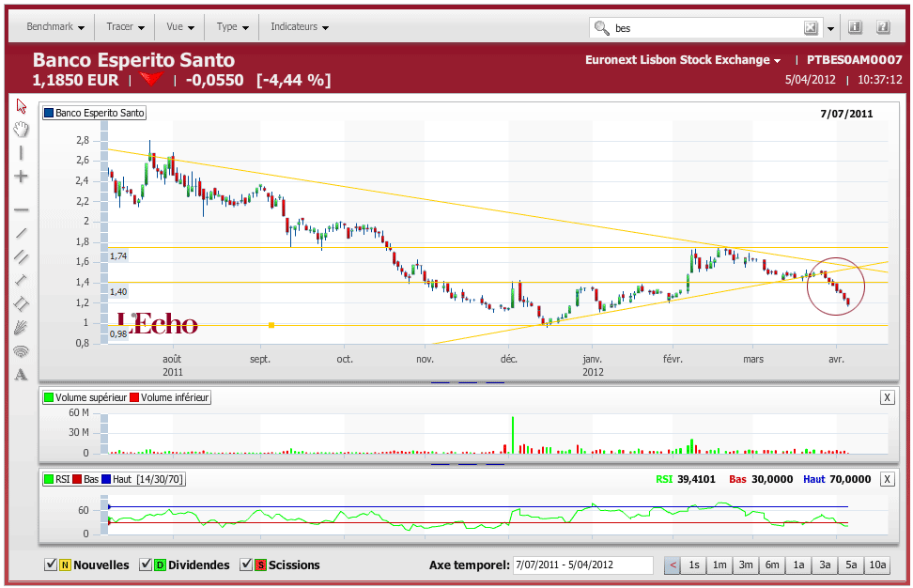Screen dimensions: 913x588
Task: Select the horizontal line drawing tool
Action: point(21,209)
